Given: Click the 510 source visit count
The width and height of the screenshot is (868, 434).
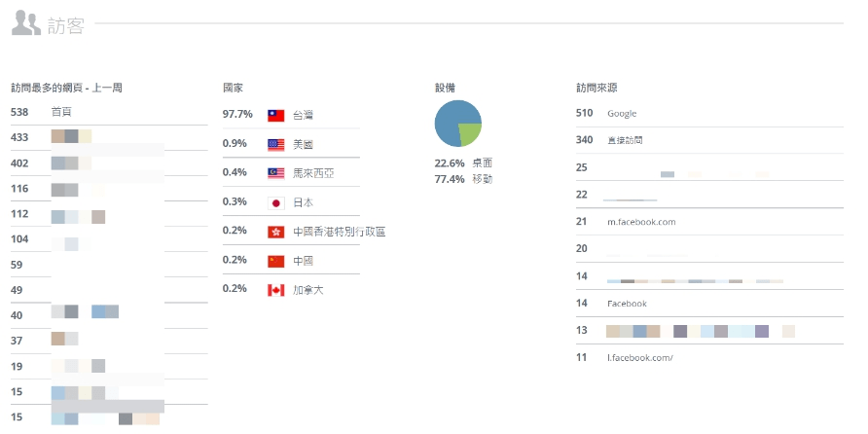Looking at the screenshot, I should [x=584, y=113].
